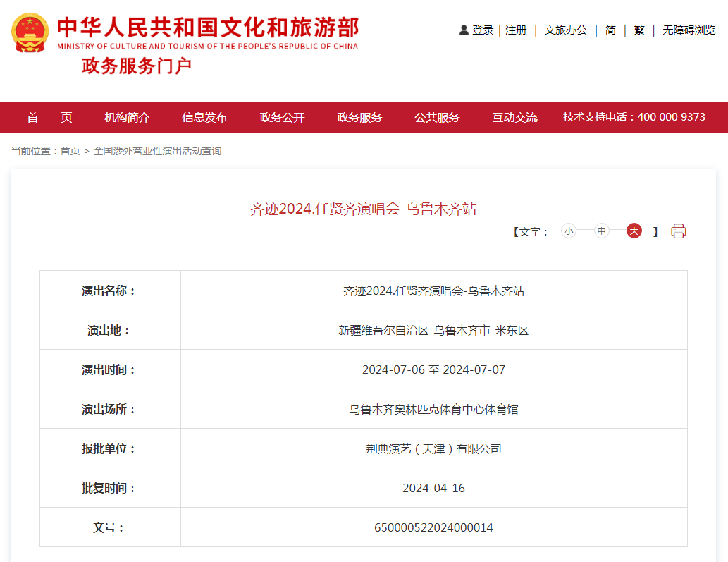Click the print page icon
This screenshot has width=728, height=562.
click(x=679, y=231)
